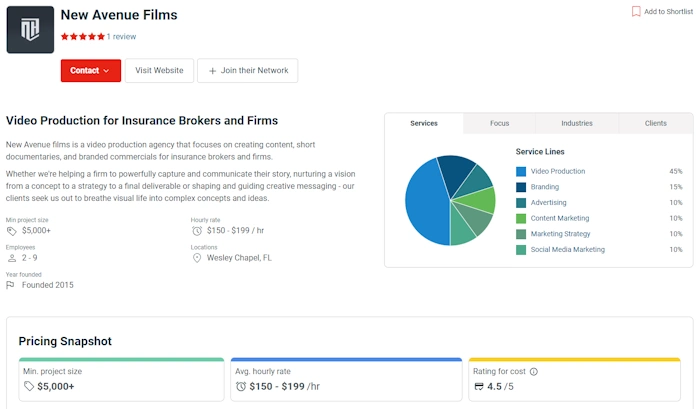Screen dimensions: 700x409
Task: Click the tag icon beside $5,000+ under Min project size
Action: tap(12, 231)
